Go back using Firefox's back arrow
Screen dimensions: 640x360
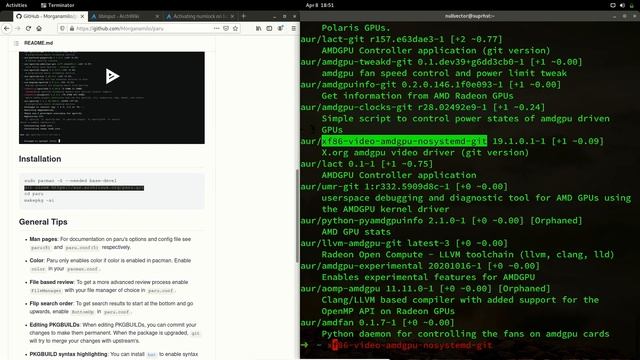7,29
